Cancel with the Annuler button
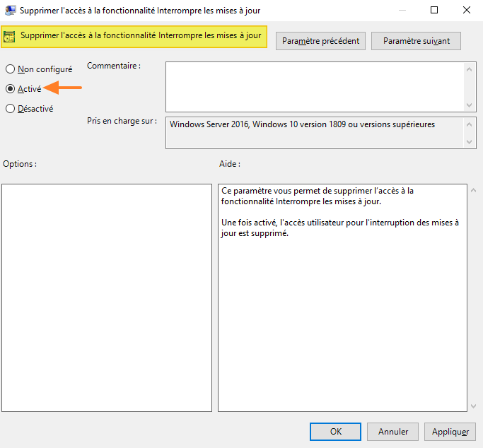 392,431
